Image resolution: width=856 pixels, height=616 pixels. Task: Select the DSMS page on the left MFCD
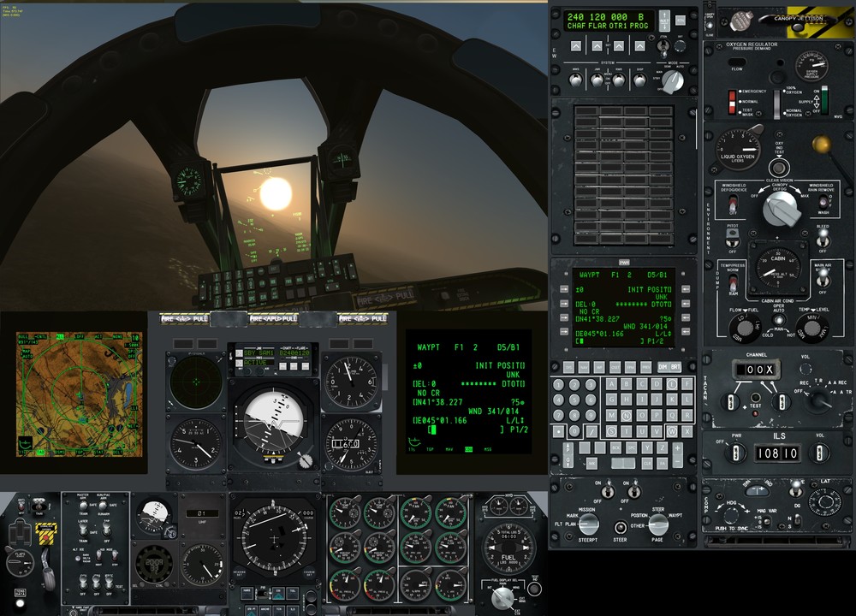60,453
